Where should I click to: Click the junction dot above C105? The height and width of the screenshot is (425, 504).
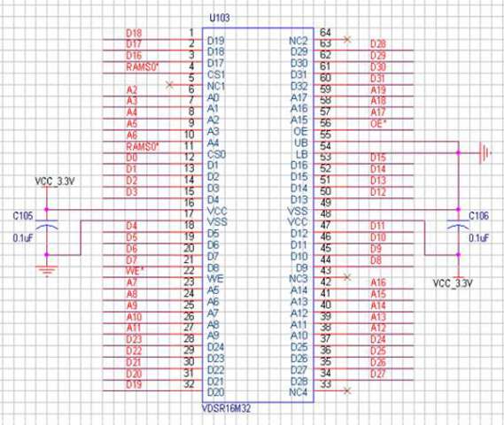(47, 210)
